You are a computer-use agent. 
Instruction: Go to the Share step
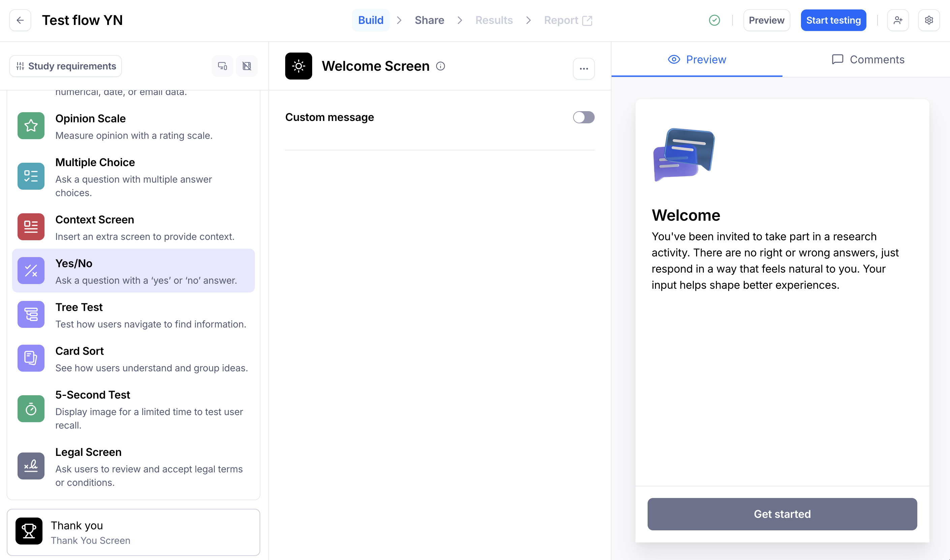point(429,20)
